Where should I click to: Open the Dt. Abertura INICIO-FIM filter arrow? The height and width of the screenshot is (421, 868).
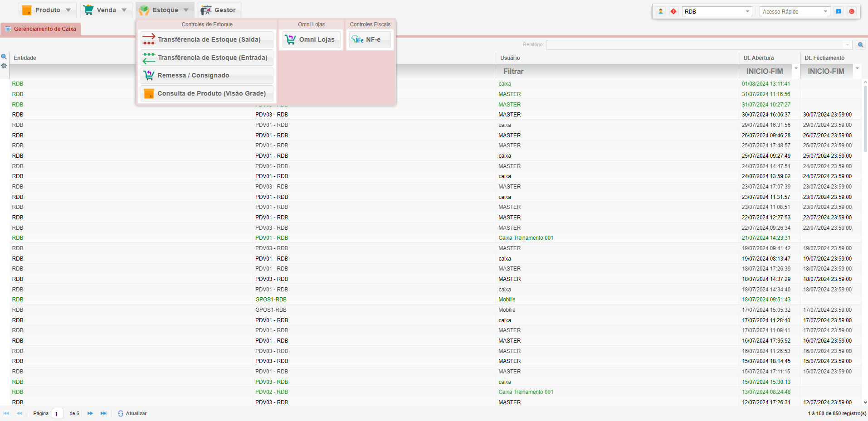(x=796, y=68)
